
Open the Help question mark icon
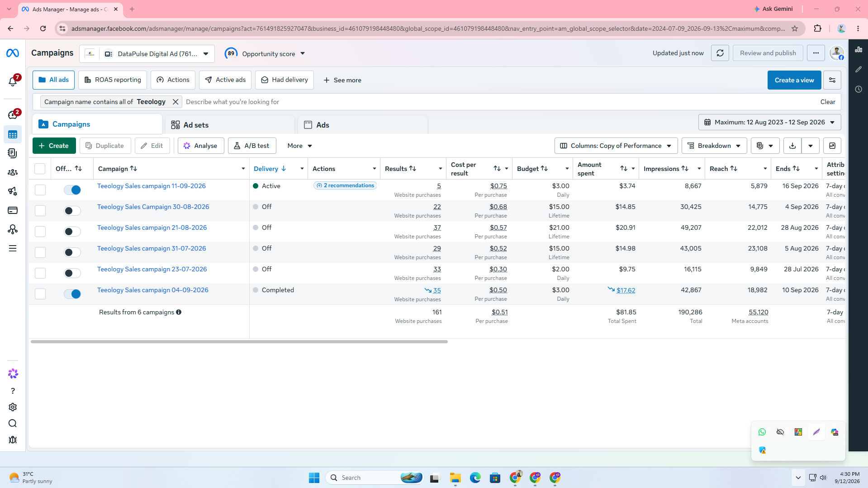pos(13,391)
